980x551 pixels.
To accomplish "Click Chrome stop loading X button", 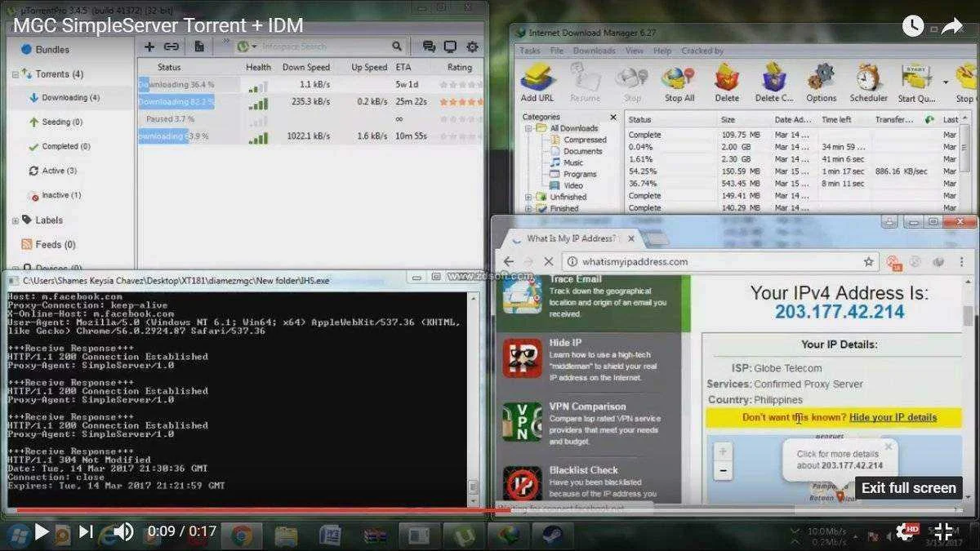I will tap(548, 262).
